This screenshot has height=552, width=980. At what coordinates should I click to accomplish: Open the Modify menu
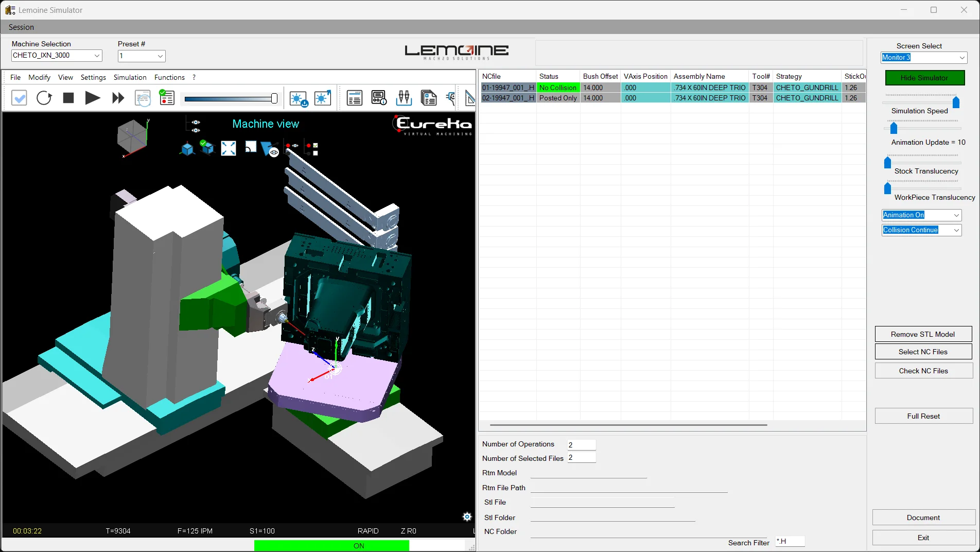[39, 77]
